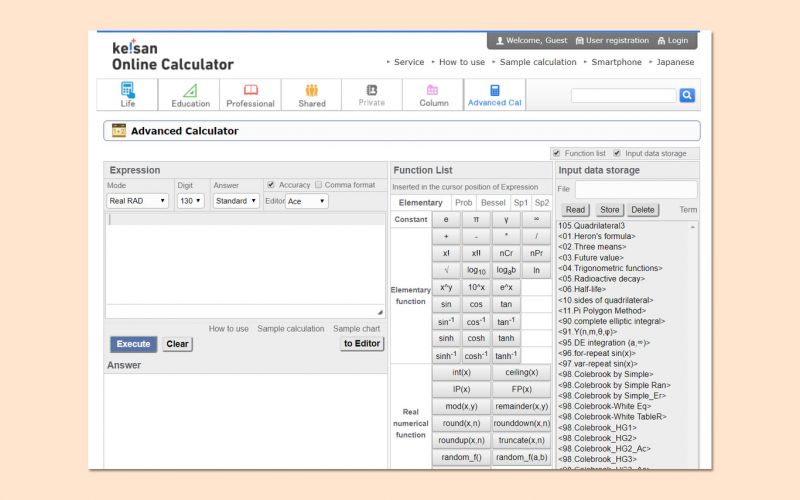Screen dimensions: 800x500
Task: Switch to the Bessel function tab
Action: 493,203
